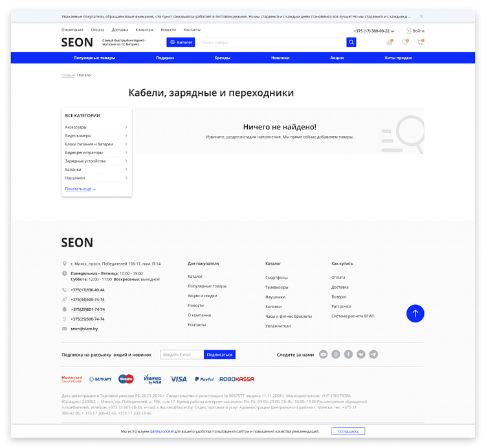Image resolution: width=486 pixels, height=448 pixels.
Task: Open footer Акции и скидки link
Action: (x=203, y=296)
